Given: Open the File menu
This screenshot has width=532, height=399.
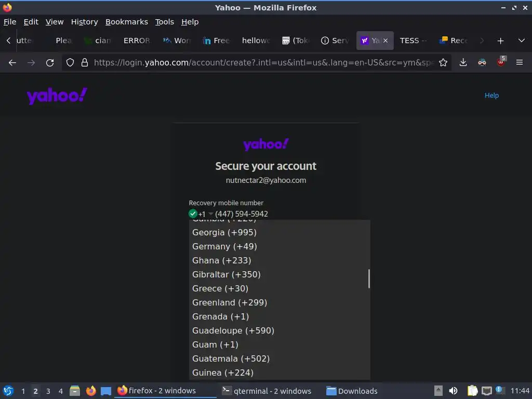Looking at the screenshot, I should click(x=10, y=22).
